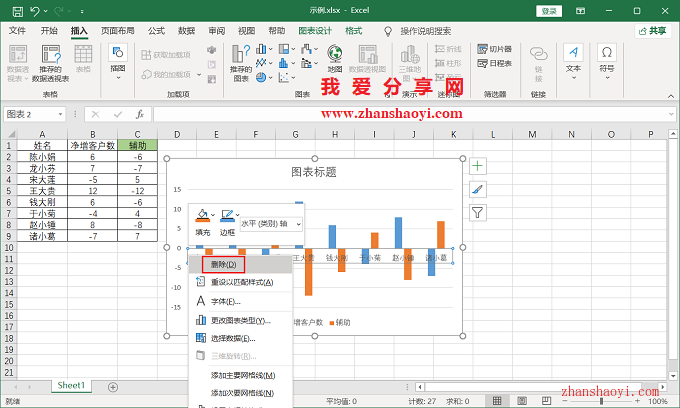Switch to the Formulas tab

pos(156,31)
